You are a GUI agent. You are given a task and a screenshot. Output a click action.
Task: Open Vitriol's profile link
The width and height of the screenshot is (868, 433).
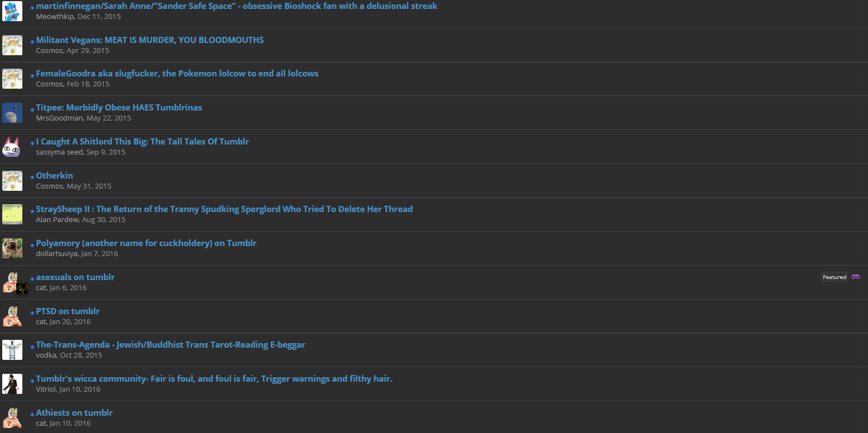46,389
